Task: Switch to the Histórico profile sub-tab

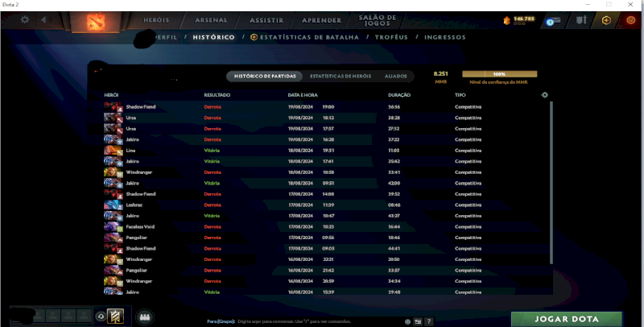Action: pos(213,37)
